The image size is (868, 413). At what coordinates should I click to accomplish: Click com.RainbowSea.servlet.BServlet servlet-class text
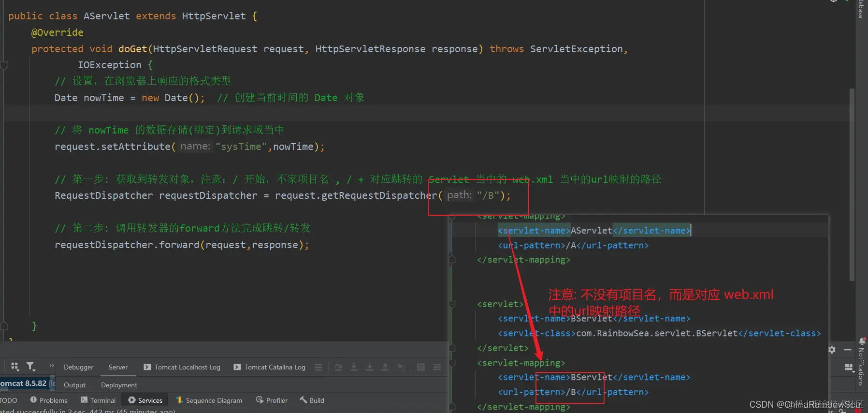pyautogui.click(x=657, y=333)
